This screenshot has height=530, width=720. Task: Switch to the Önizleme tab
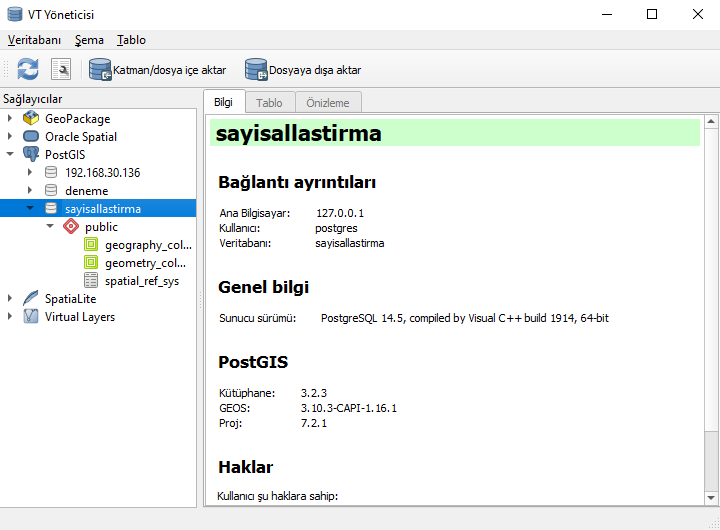click(328, 102)
